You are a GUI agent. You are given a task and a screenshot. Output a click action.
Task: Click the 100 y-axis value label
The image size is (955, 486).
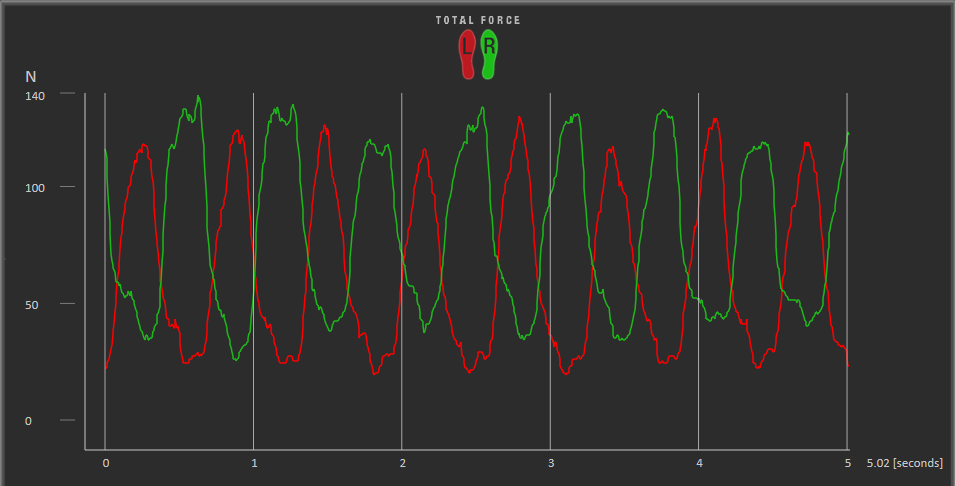coord(35,188)
